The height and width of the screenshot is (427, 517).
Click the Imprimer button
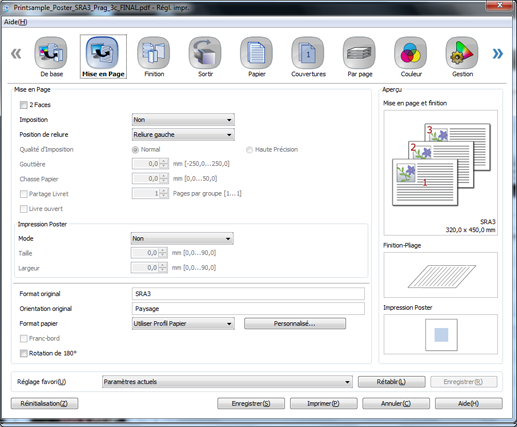point(323,403)
